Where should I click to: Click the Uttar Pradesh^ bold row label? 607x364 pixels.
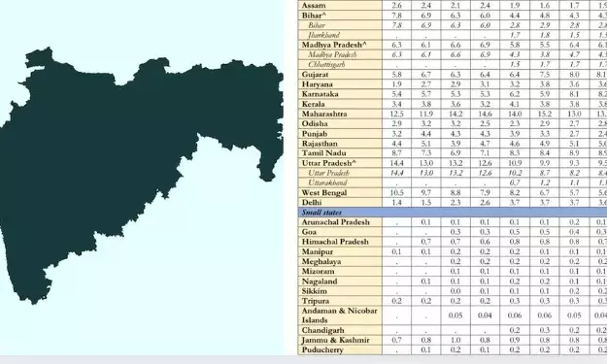[328, 163]
